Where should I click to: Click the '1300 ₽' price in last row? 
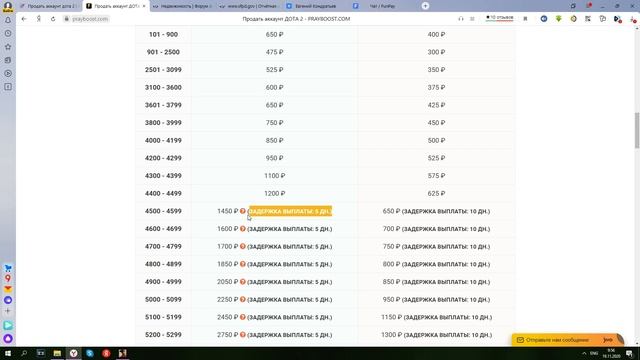(391, 335)
